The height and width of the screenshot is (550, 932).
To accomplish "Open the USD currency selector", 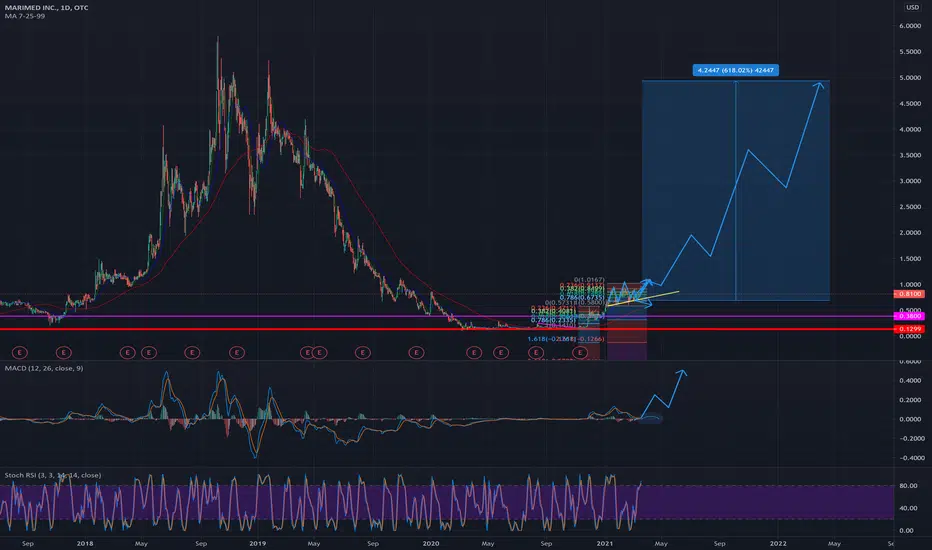I will tap(912, 7).
